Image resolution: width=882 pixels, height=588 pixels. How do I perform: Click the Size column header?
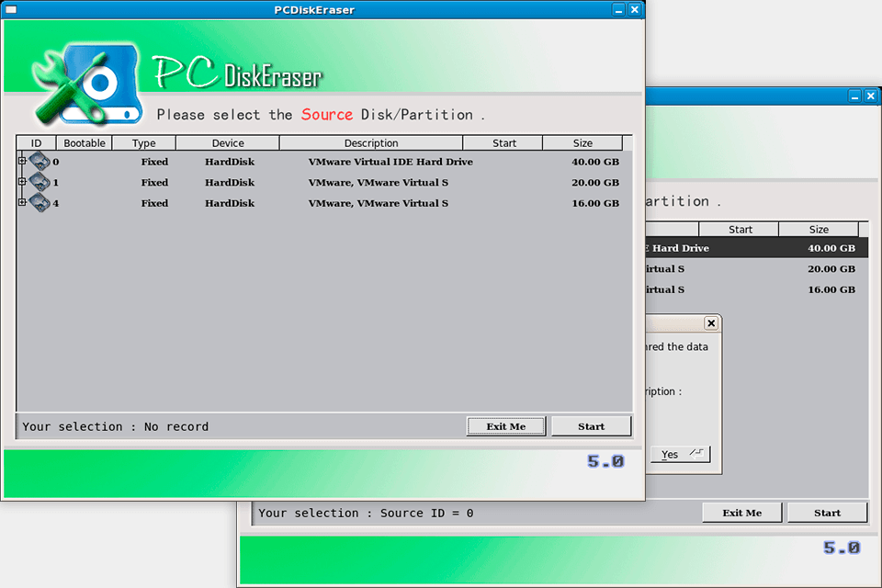point(582,142)
